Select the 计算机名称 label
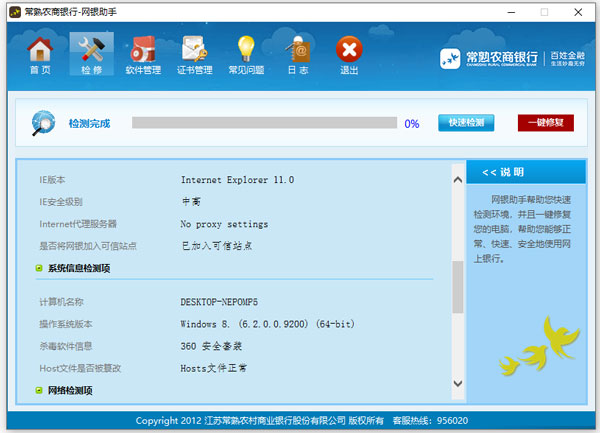Viewport: 600px width, 433px height. pyautogui.click(x=61, y=302)
